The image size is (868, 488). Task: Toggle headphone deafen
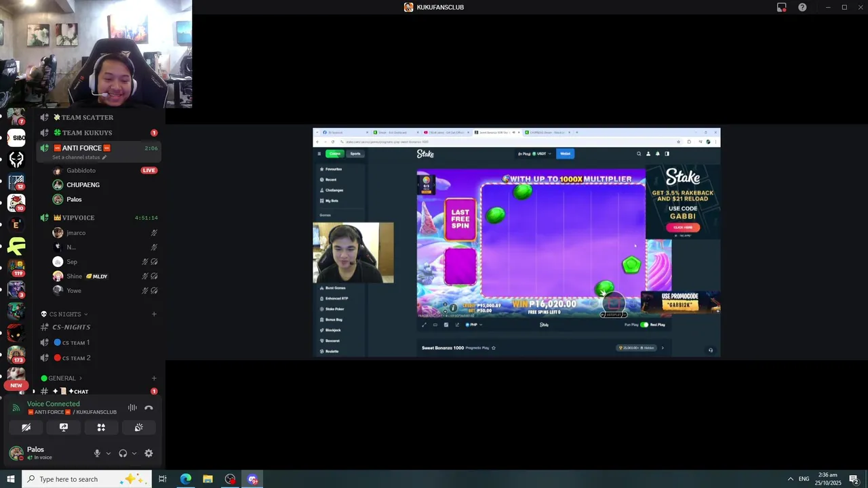pos(123,453)
